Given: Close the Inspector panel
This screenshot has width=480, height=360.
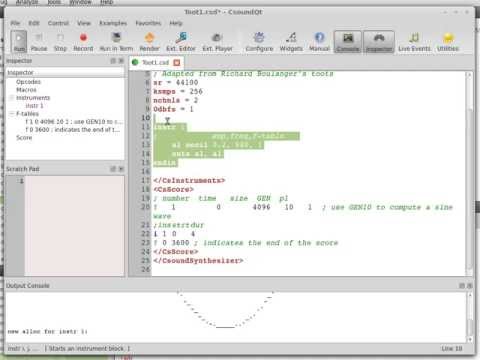Looking at the screenshot, I should (x=121, y=61).
